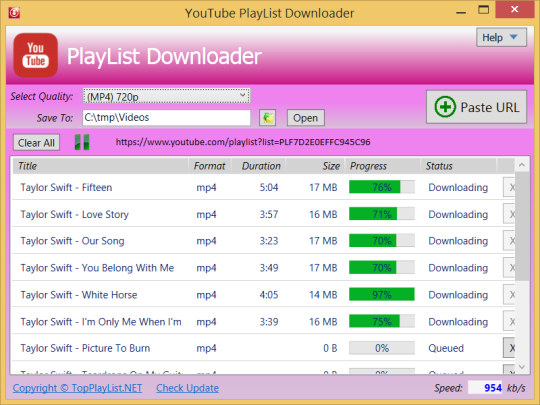Click the 0 B size for Picture To Burn
The height and width of the screenshot is (405, 540).
tap(330, 348)
